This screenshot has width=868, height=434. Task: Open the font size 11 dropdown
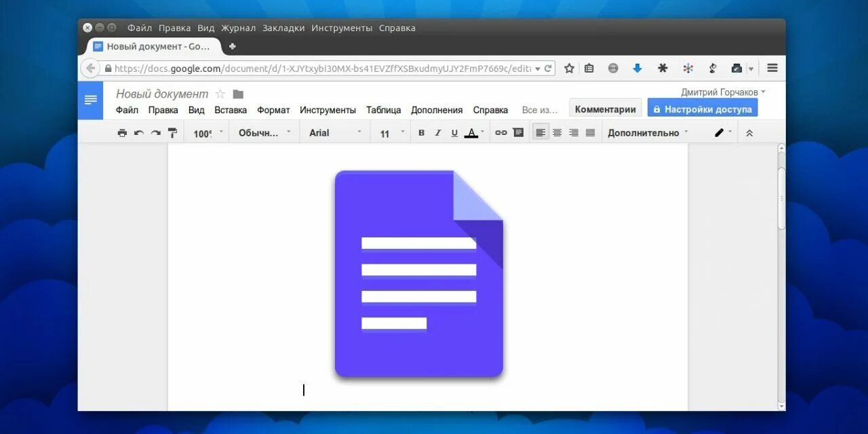click(392, 133)
